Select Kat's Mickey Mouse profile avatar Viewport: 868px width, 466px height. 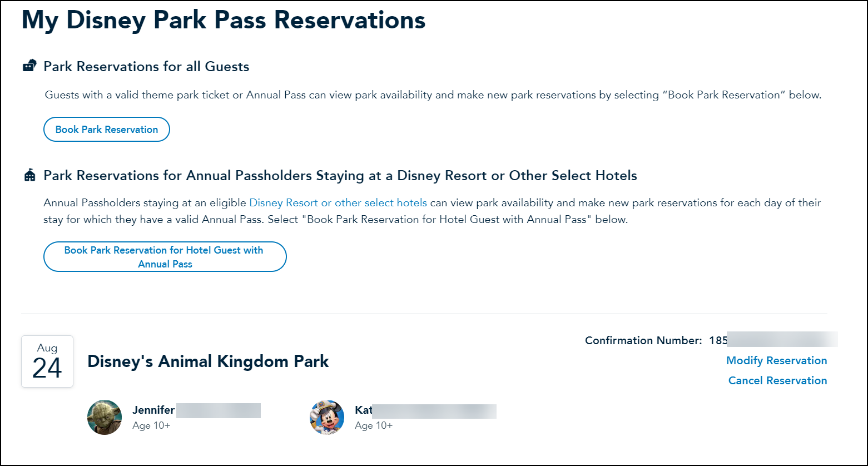pyautogui.click(x=327, y=418)
